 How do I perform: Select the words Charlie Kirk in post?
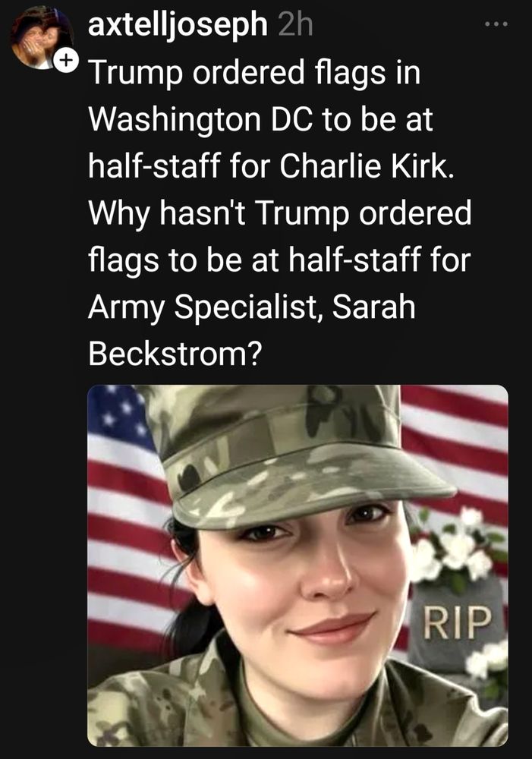click(x=367, y=165)
